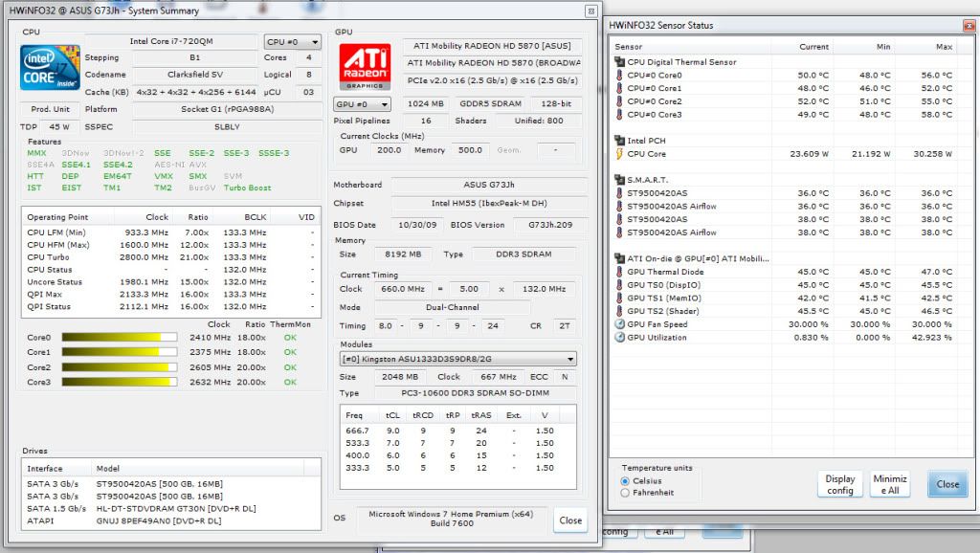Click the Socket G1 (rPGA988A) platform value
The width and height of the screenshot is (980, 553).
(227, 109)
